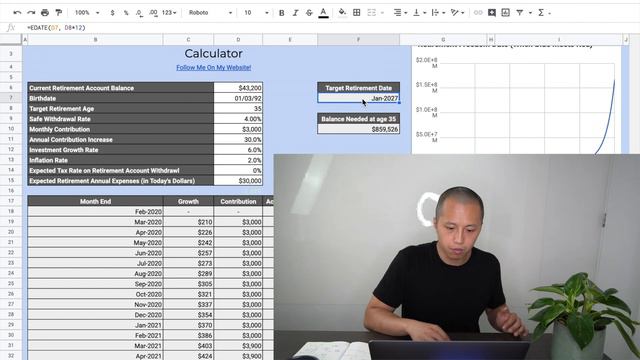This screenshot has width=640, height=360.
Task: Open the borders menu
Action: (357, 13)
